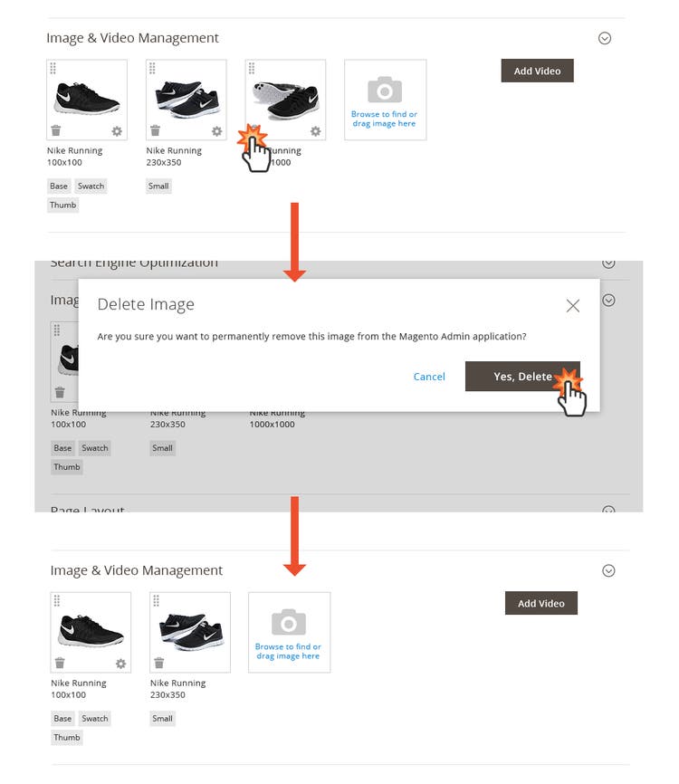
Task: Collapse the top Image & Video Management section
Action: pyautogui.click(x=605, y=38)
